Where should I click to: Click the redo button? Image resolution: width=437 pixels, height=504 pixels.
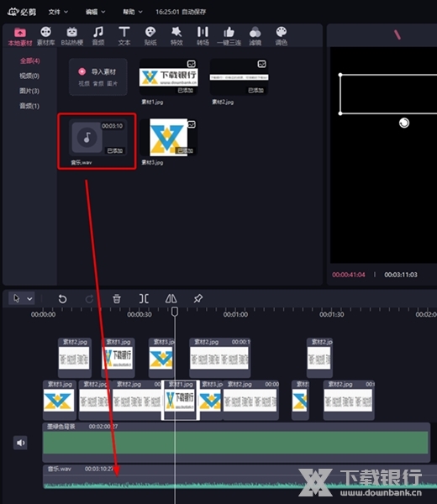point(89,299)
